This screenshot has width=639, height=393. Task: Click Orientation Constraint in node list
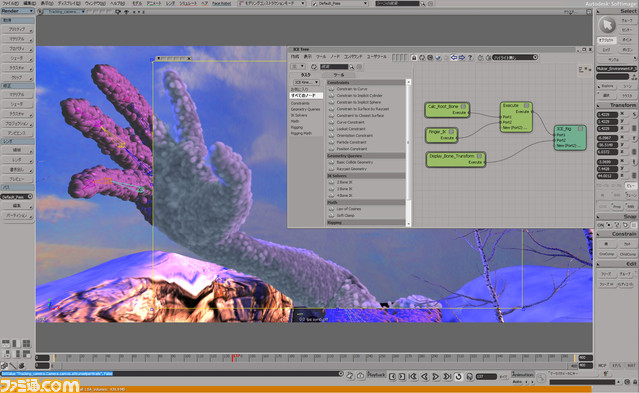click(x=355, y=136)
